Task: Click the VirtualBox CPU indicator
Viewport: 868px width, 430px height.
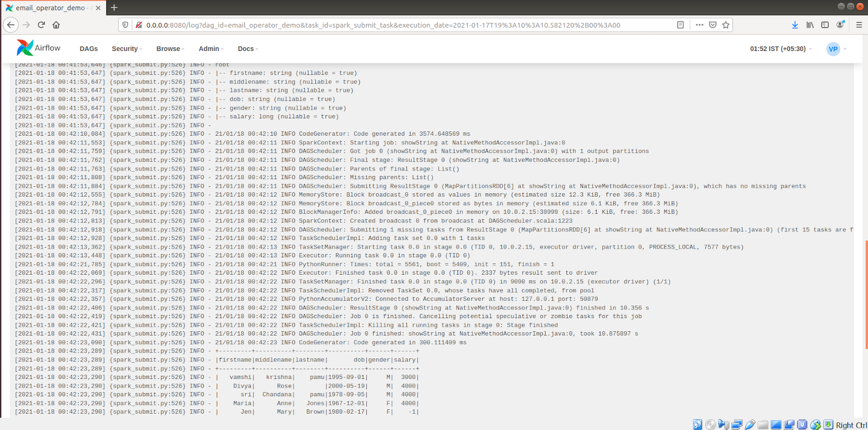Action: [802, 425]
